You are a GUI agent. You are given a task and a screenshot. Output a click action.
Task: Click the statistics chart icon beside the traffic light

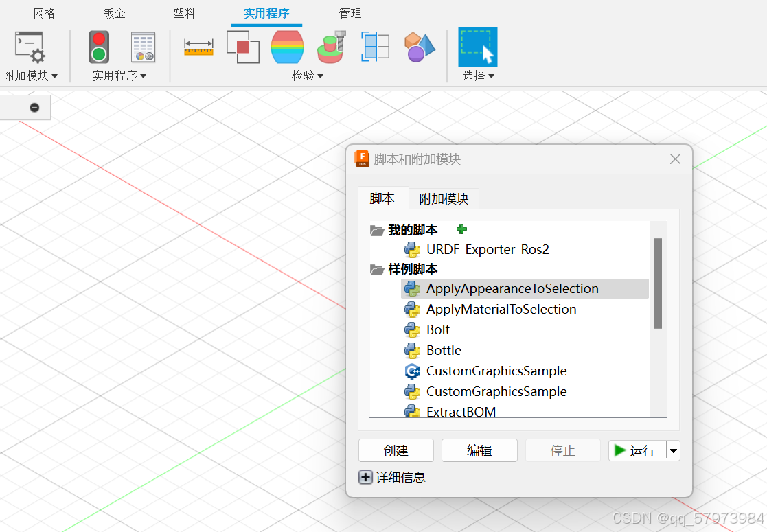142,47
